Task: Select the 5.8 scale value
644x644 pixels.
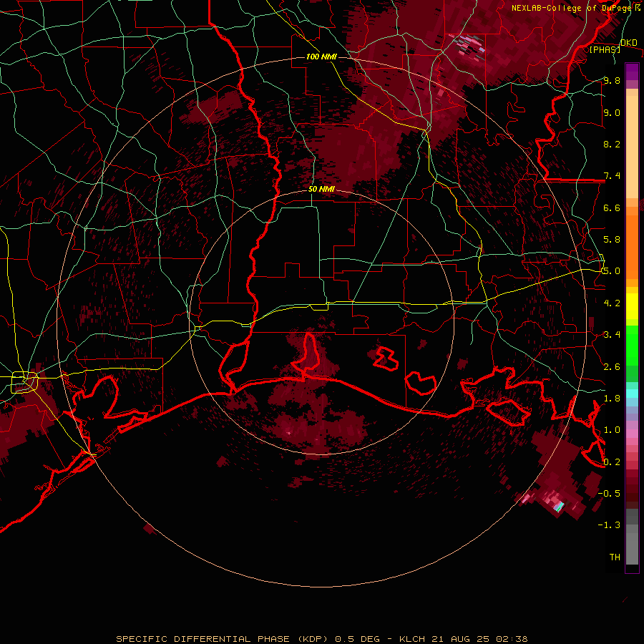Action: 612,240
